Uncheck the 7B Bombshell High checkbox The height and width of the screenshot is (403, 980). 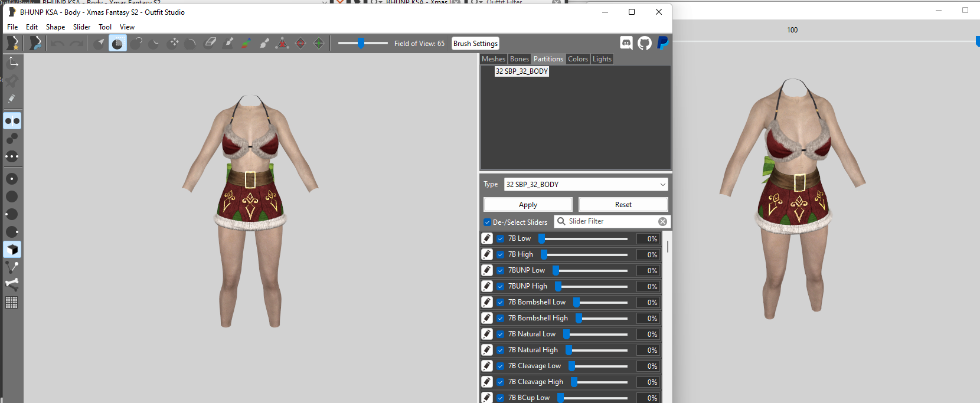point(501,319)
